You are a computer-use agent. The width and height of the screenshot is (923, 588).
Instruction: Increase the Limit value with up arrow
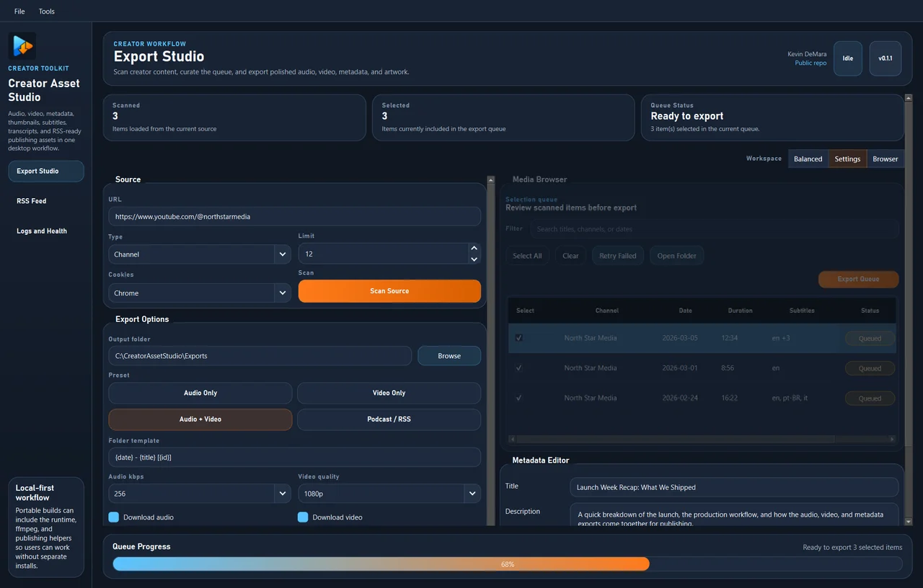(x=474, y=249)
